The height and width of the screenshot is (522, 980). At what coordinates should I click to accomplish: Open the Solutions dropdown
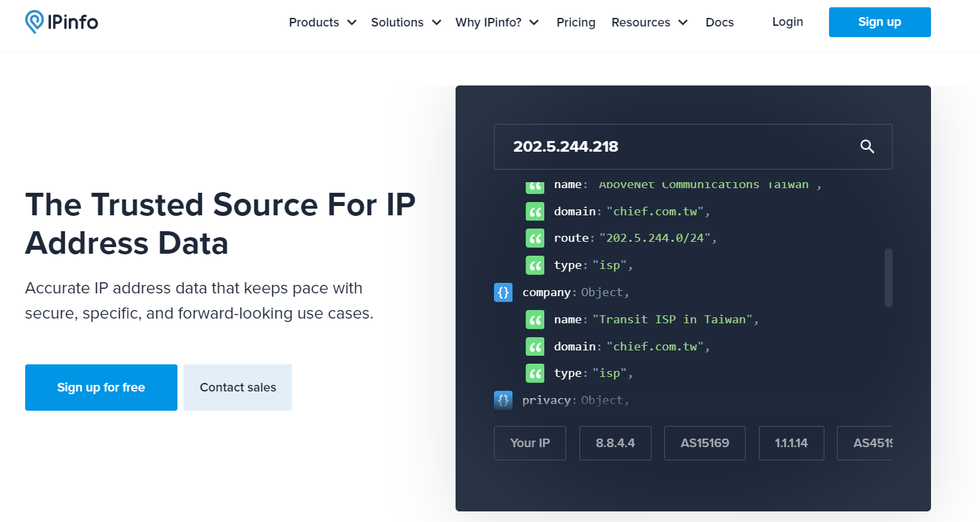405,22
